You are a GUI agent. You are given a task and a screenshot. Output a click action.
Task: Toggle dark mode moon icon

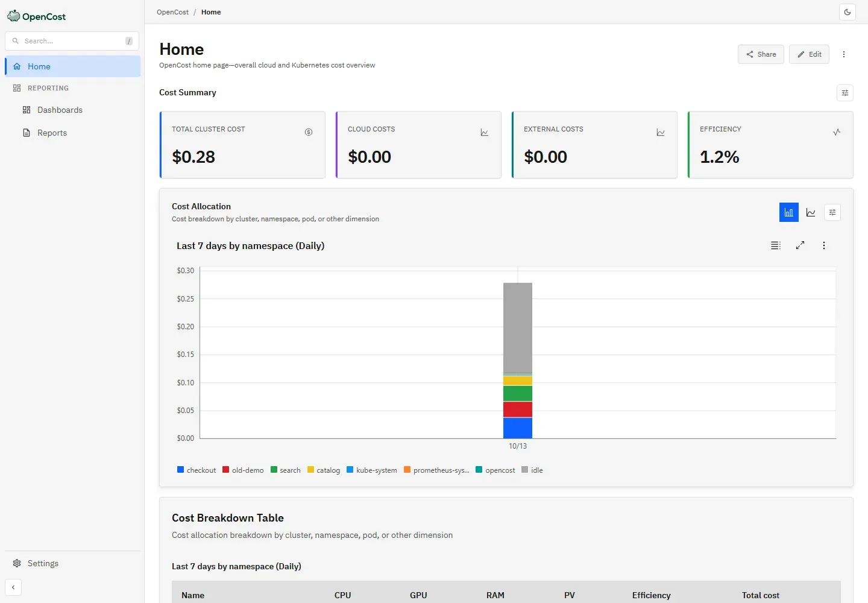point(848,12)
